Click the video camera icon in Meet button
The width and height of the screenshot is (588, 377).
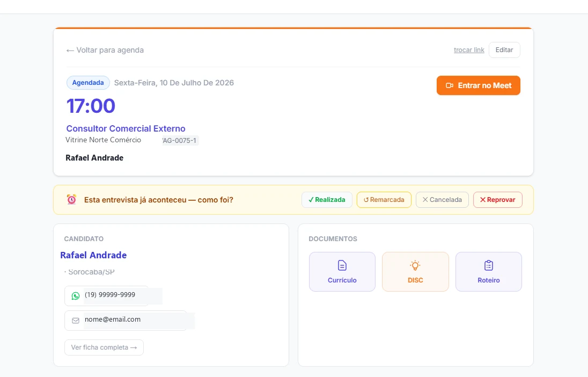[x=449, y=85]
